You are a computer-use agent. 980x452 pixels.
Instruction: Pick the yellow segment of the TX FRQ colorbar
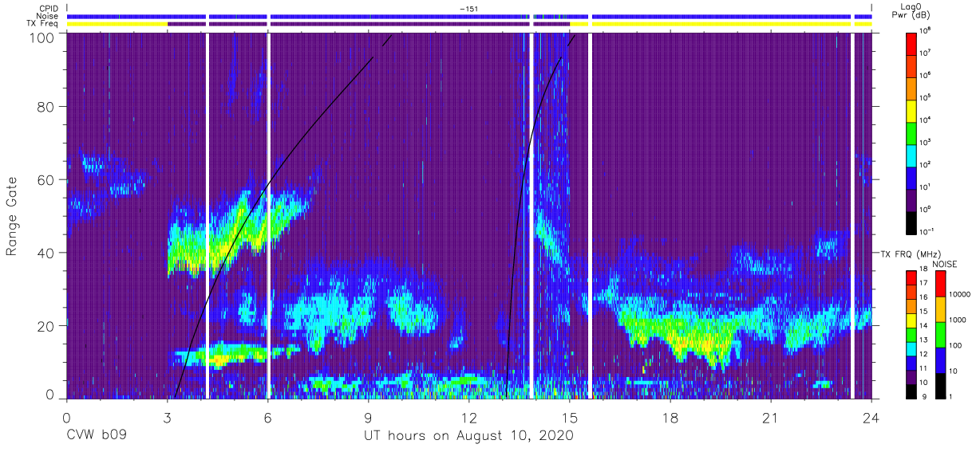point(911,320)
